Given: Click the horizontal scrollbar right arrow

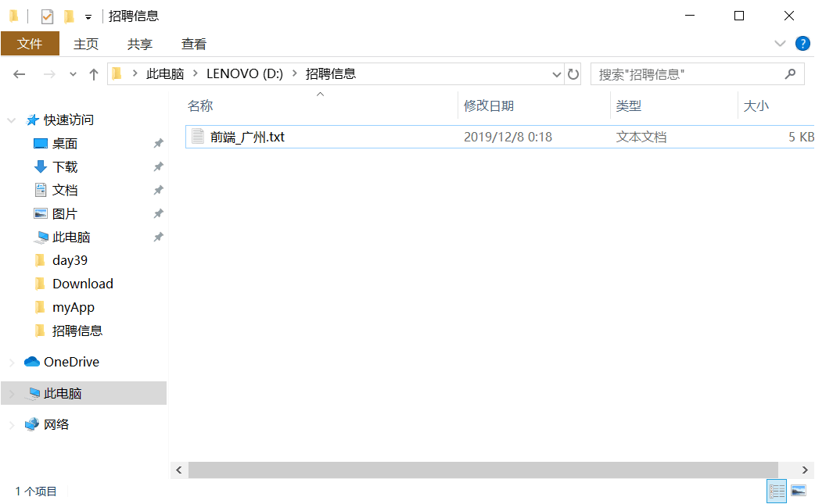Looking at the screenshot, I should [x=805, y=470].
